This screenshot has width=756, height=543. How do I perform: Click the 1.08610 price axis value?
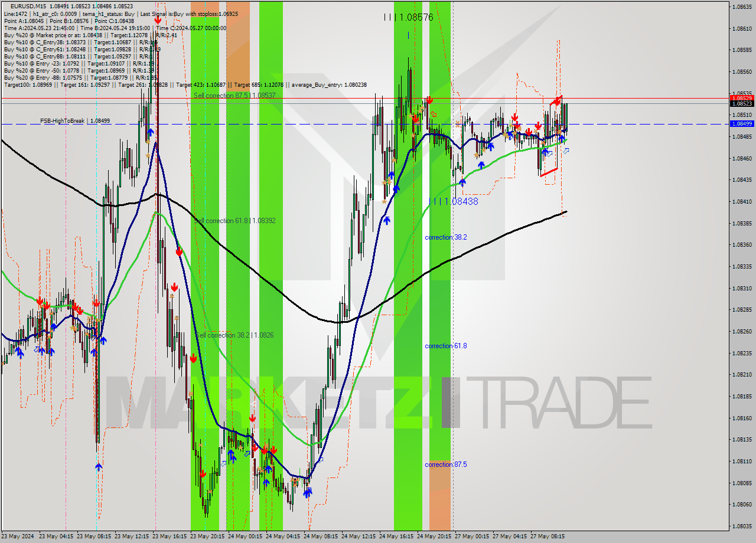point(741,28)
